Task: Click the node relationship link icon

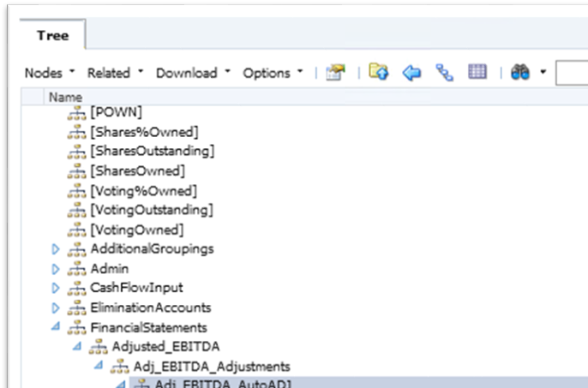Action: [x=445, y=73]
